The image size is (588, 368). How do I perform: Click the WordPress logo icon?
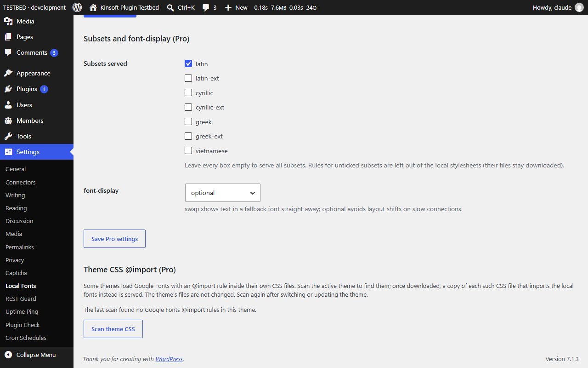click(77, 7)
